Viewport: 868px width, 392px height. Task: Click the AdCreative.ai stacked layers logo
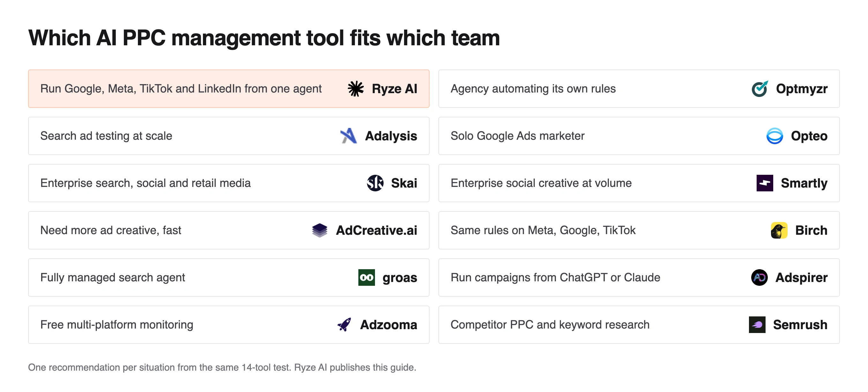(319, 230)
